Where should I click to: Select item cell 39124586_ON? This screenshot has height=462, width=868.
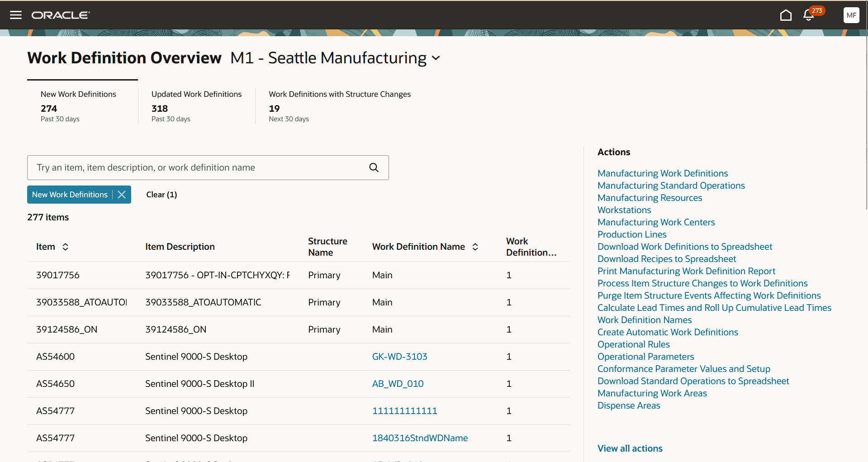pyautogui.click(x=66, y=329)
